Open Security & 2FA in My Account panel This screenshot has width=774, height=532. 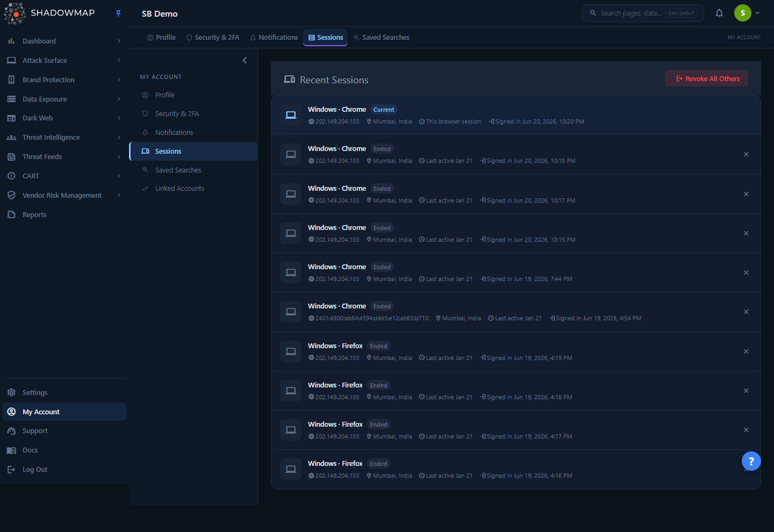click(x=193, y=114)
